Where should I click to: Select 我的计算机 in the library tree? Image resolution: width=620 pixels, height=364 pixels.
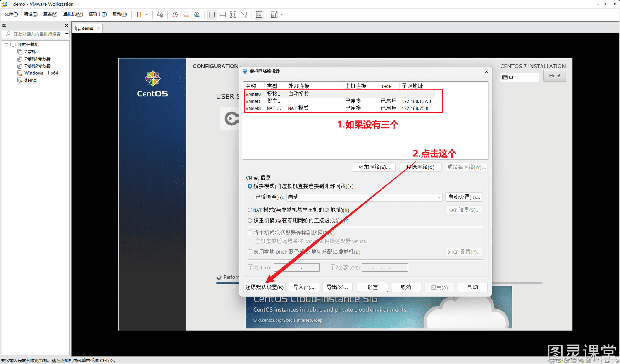28,45
